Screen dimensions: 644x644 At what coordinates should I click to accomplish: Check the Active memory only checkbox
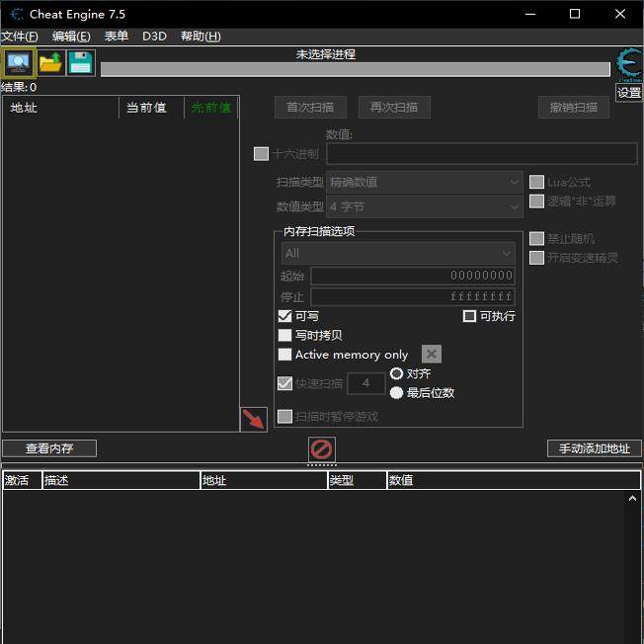point(285,355)
